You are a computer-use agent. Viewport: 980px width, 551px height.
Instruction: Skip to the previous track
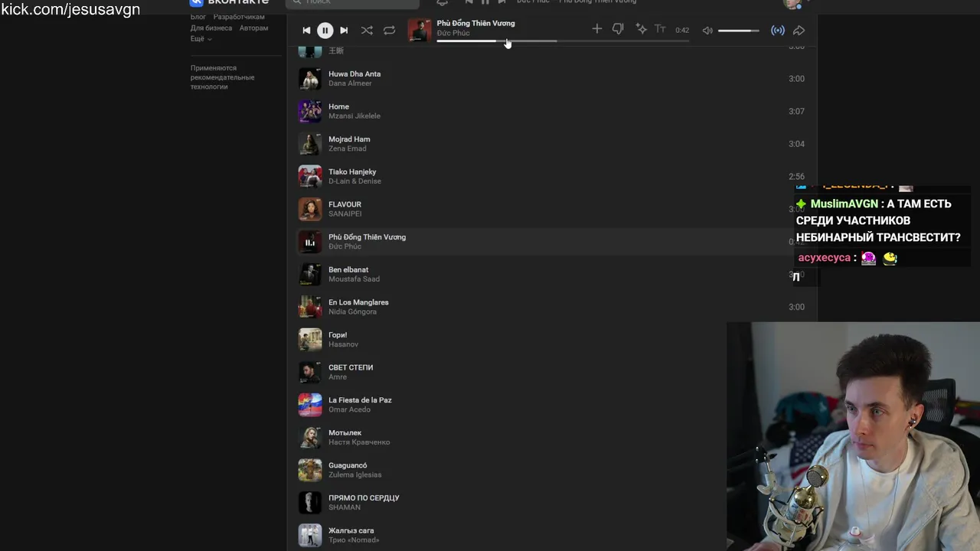(x=306, y=31)
